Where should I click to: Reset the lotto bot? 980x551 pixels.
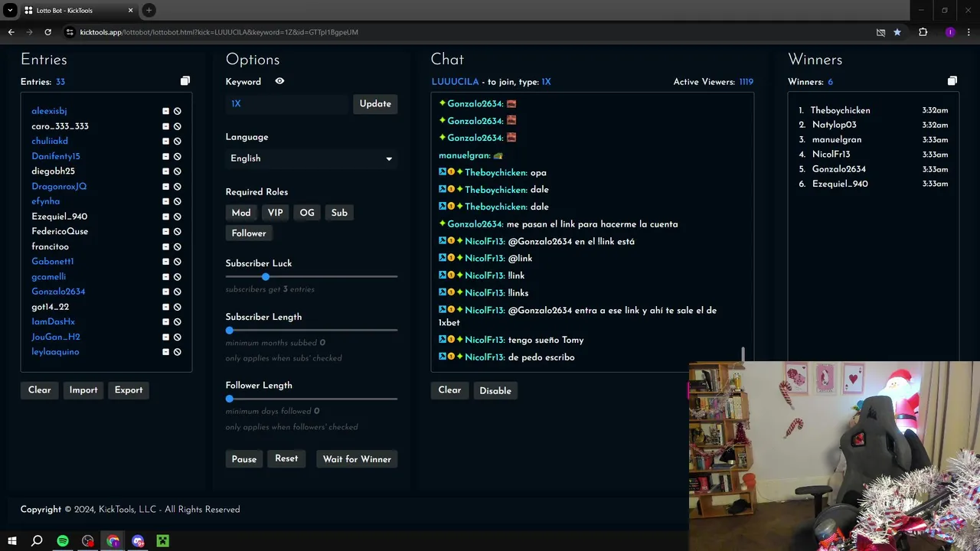286,458
